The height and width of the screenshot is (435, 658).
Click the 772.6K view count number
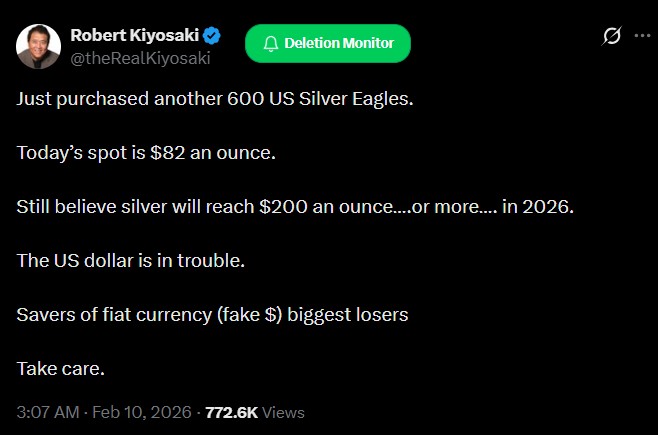[x=232, y=412]
